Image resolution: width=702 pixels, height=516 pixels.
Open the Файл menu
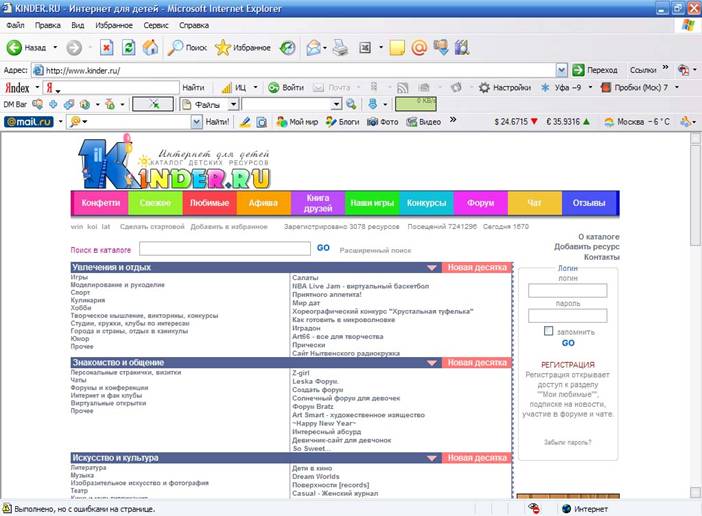tap(15, 26)
